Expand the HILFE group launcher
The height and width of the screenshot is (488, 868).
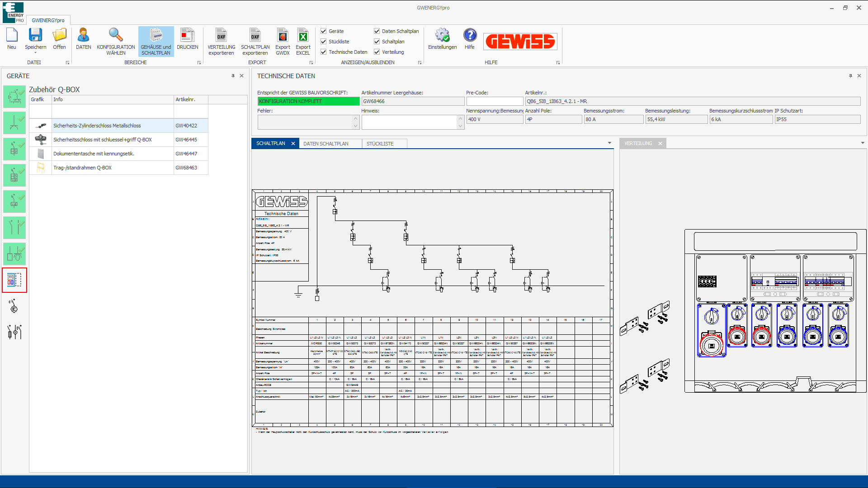pyautogui.click(x=558, y=63)
